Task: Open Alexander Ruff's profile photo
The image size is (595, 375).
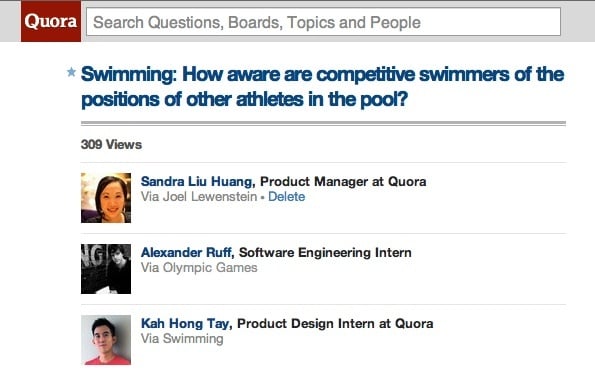Action: pyautogui.click(x=106, y=269)
